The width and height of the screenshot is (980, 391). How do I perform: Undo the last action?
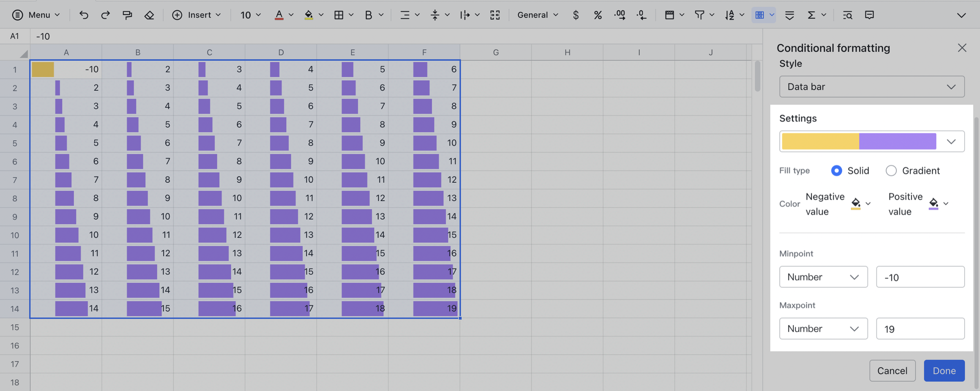pyautogui.click(x=83, y=15)
